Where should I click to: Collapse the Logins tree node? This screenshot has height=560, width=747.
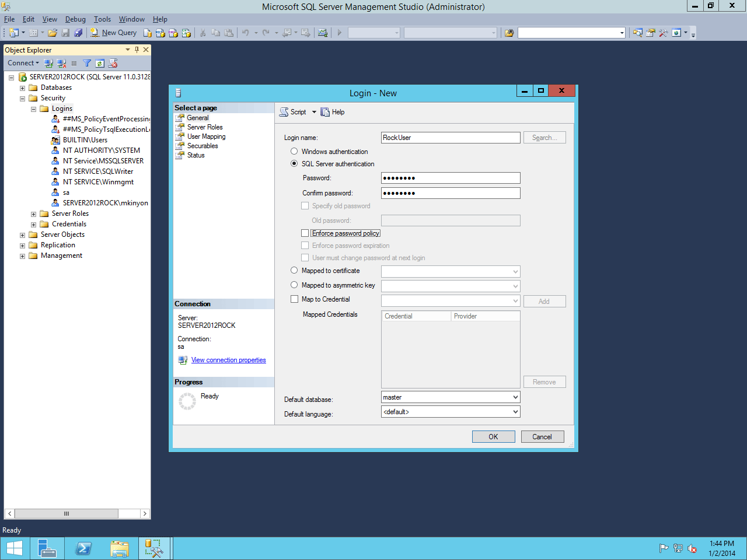click(33, 109)
